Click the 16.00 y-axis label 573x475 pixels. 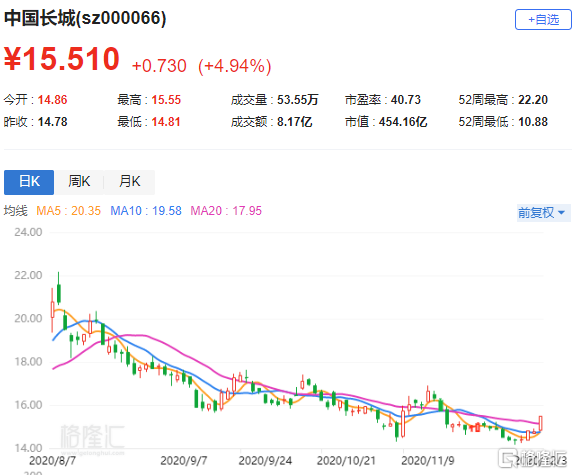[x=28, y=405]
